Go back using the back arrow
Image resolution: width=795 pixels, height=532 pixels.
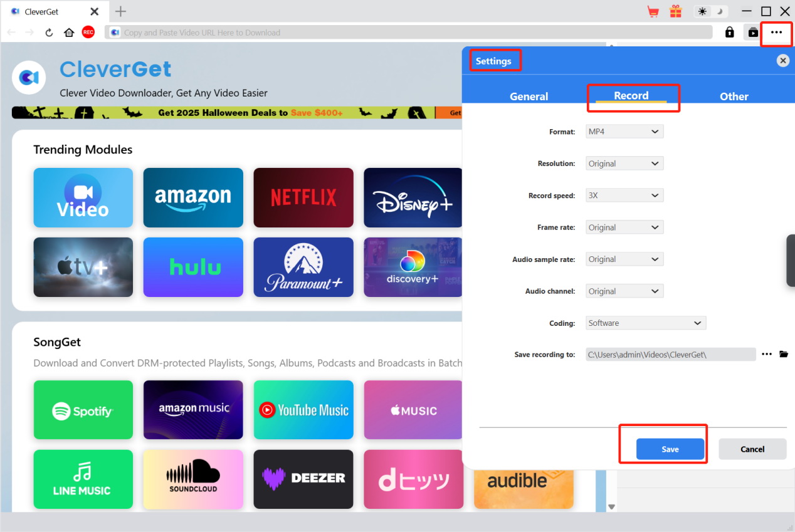11,32
